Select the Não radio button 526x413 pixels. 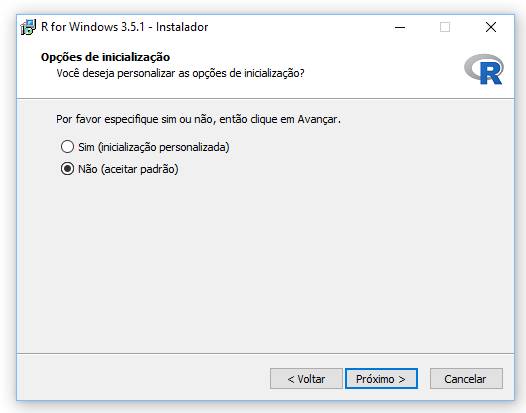pyautogui.click(x=67, y=169)
